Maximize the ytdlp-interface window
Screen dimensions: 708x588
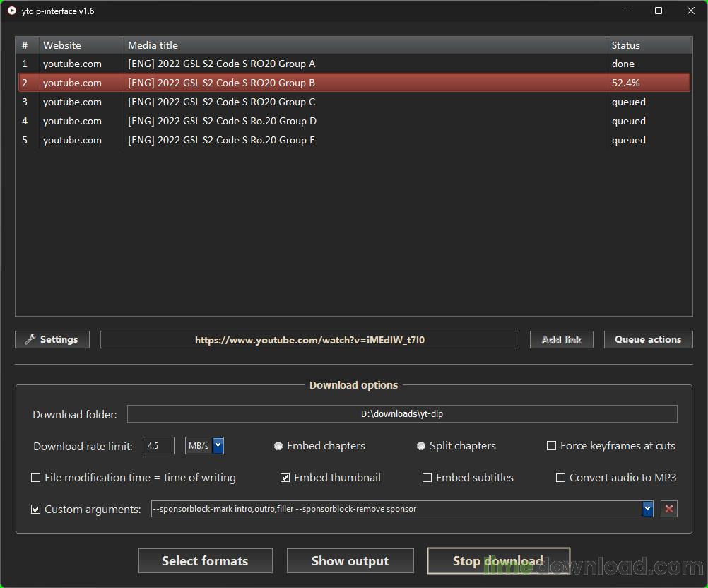[x=659, y=11]
